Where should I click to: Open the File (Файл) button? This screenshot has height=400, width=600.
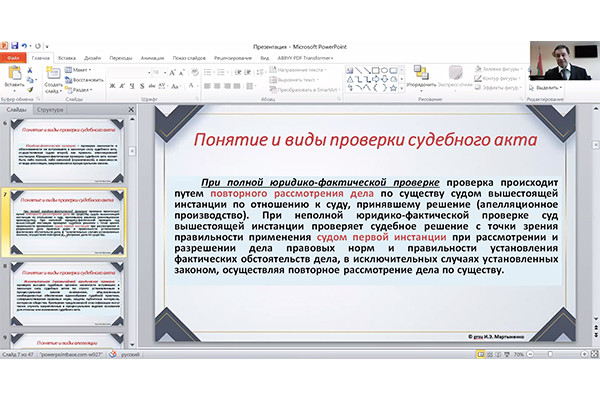(x=13, y=59)
